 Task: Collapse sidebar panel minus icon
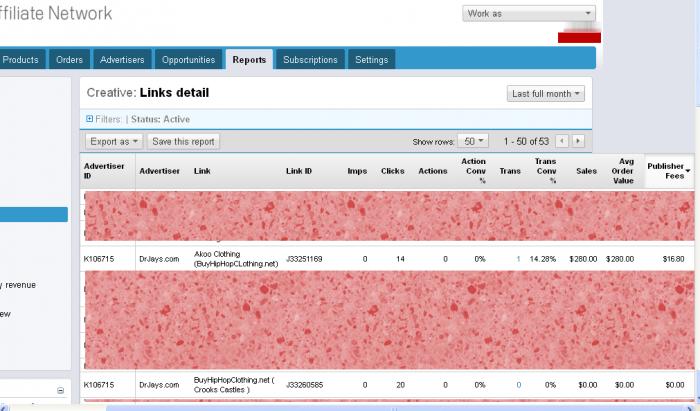pyautogui.click(x=61, y=390)
